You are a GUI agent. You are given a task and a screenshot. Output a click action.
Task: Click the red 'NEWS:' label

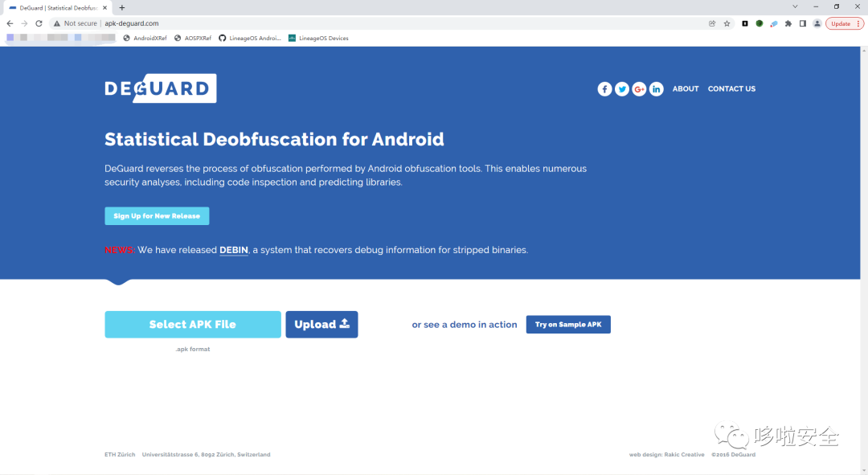(120, 250)
